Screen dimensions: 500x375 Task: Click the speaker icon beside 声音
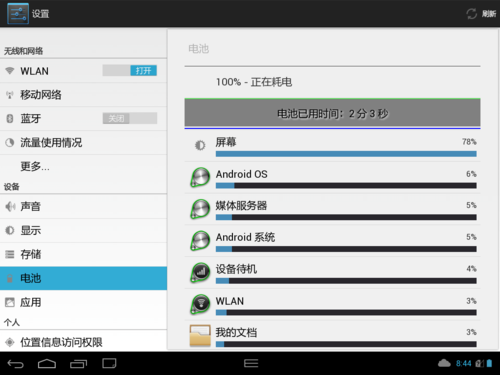click(x=10, y=207)
